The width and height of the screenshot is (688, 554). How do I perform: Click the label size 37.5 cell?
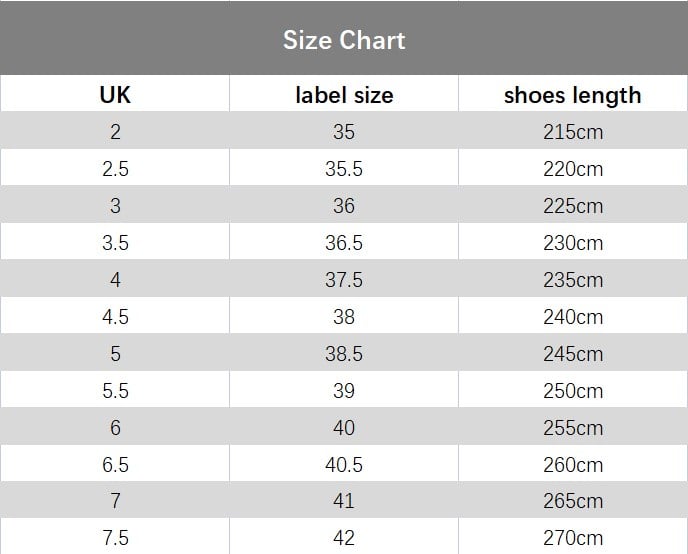point(344,280)
